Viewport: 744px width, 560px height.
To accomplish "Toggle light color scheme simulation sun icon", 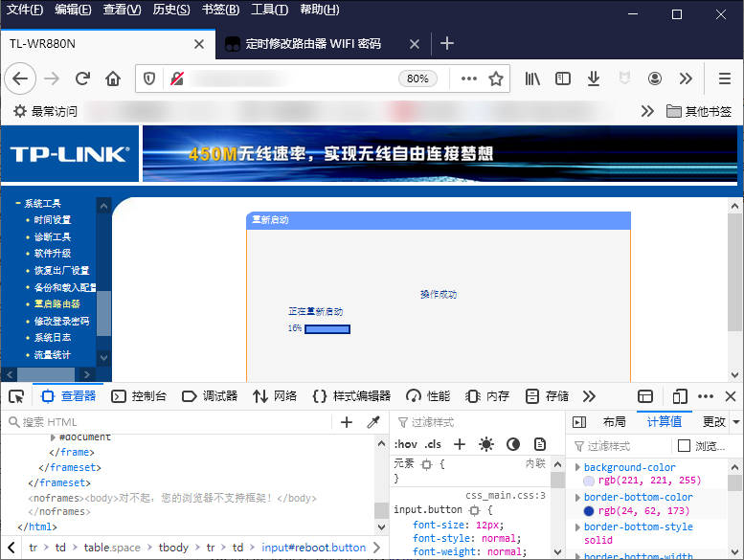I will (x=485, y=444).
